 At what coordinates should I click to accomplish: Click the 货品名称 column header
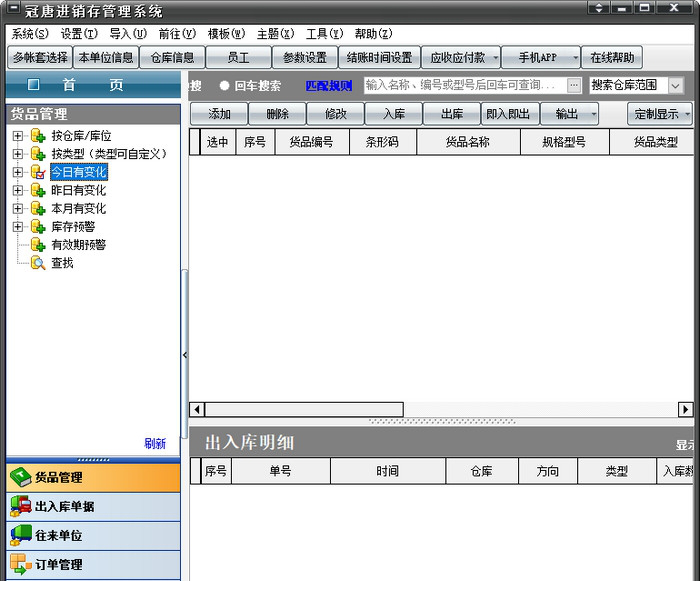[x=468, y=142]
